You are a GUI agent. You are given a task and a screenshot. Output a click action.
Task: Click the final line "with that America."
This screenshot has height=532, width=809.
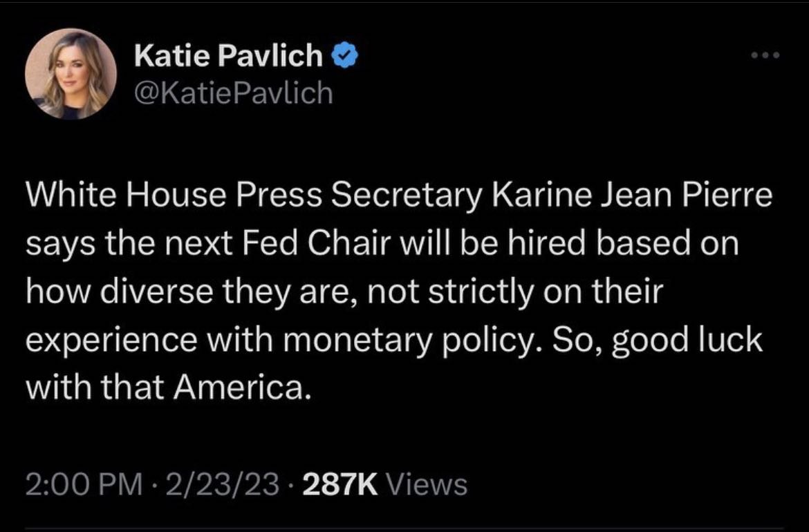(169, 387)
